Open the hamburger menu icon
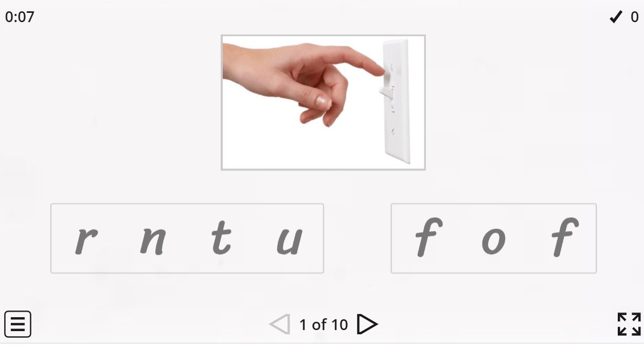This screenshot has height=346, width=644. (18, 324)
